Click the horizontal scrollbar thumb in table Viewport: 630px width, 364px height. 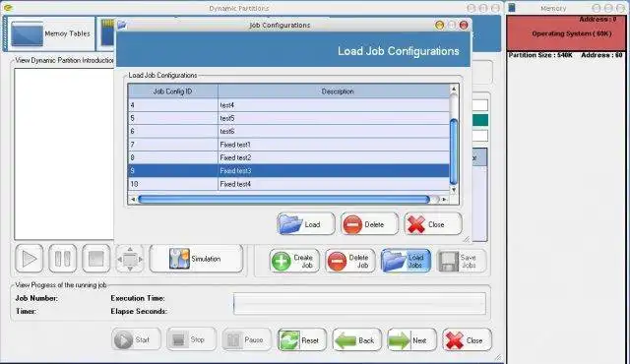(x=283, y=199)
